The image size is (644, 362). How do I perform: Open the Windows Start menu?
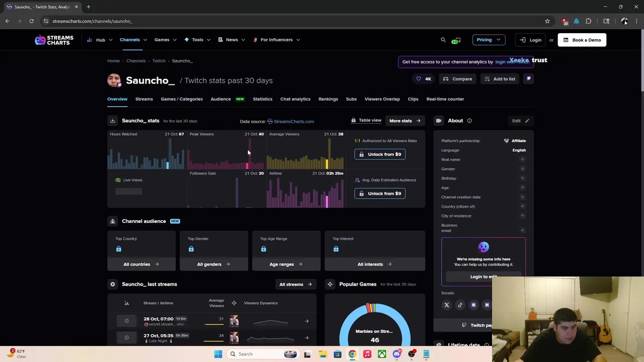tap(218, 354)
